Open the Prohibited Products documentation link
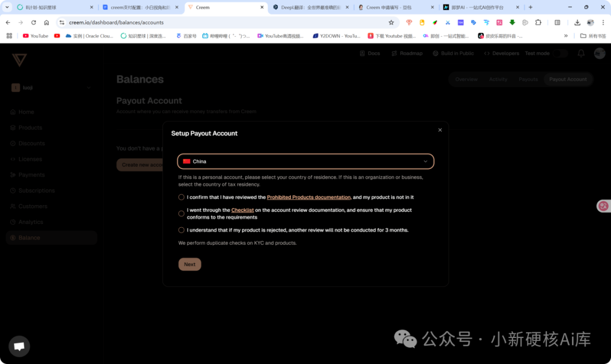611x364 pixels. tap(308, 197)
